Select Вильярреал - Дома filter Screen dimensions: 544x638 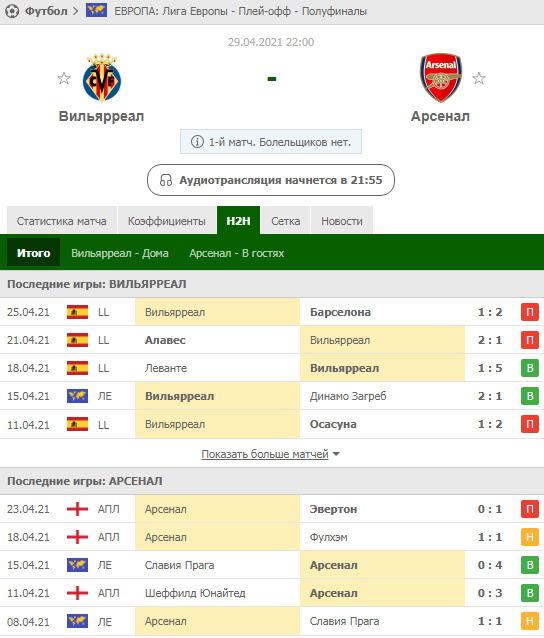coord(120,253)
